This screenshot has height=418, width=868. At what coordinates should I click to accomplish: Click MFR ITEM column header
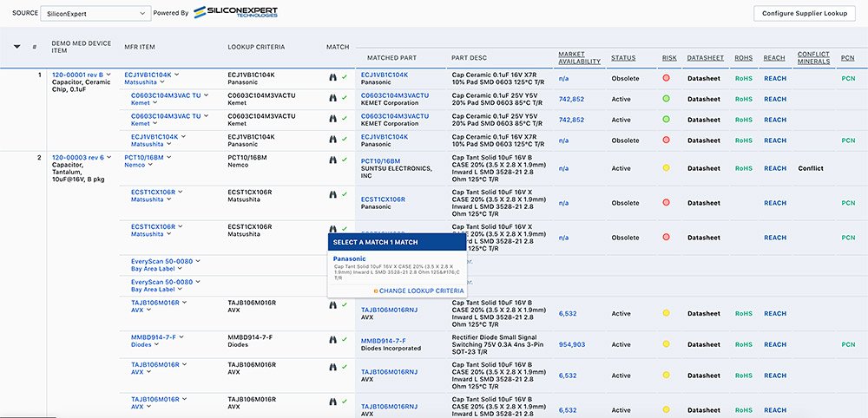(140, 47)
